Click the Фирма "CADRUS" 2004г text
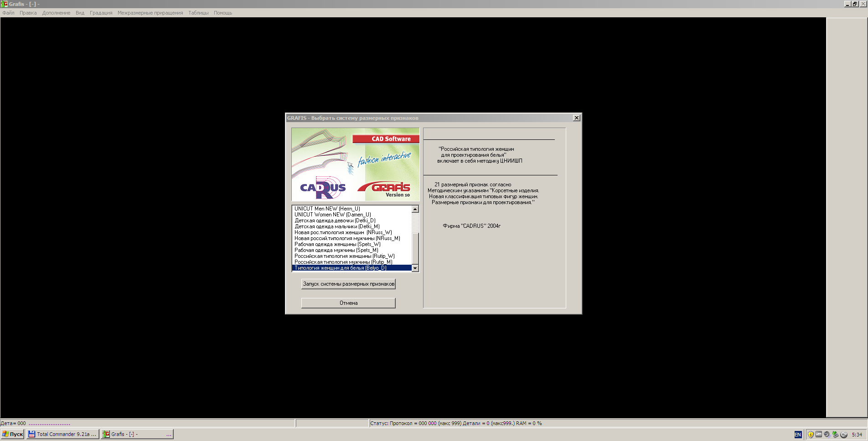The height and width of the screenshot is (441, 868). click(472, 226)
